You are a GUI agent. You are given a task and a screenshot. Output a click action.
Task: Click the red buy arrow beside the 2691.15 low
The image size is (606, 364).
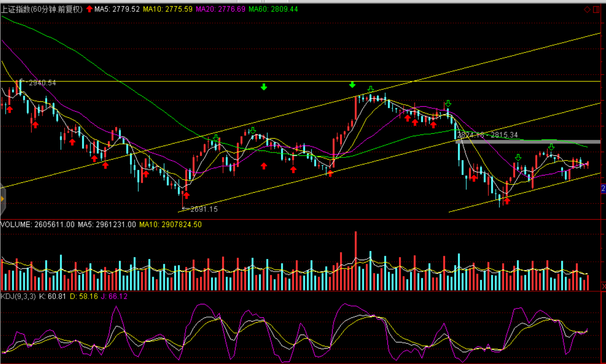(187, 195)
